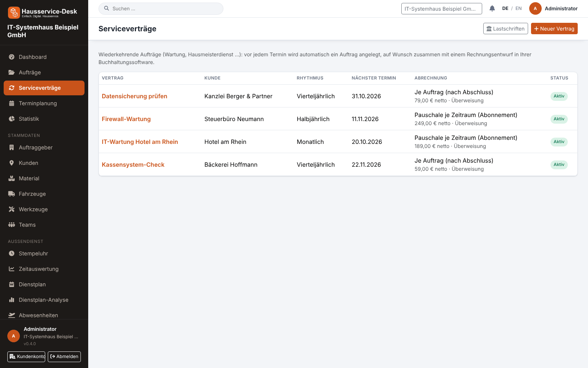Screen dimensions: 588x368
Task: Open the Datensicherung prüfen contract
Action: (x=135, y=96)
